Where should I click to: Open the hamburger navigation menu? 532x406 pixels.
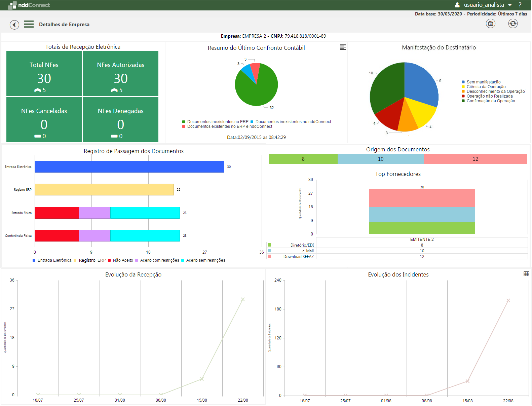[29, 24]
